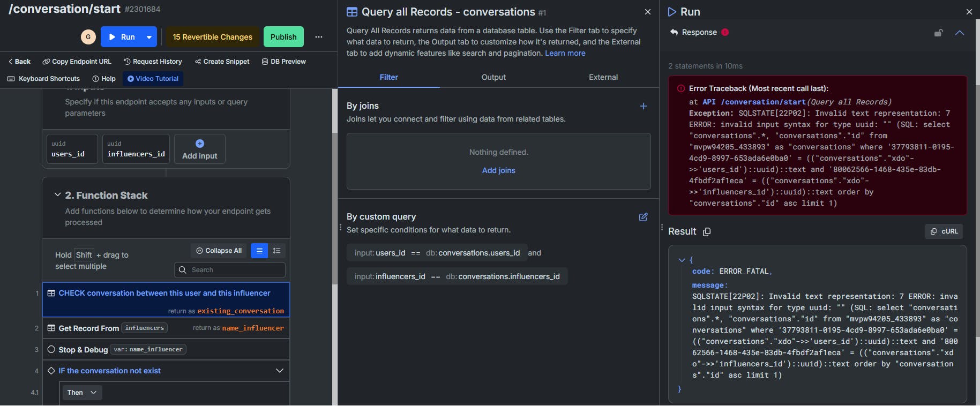Copy the Result using the copy icon

tap(707, 232)
